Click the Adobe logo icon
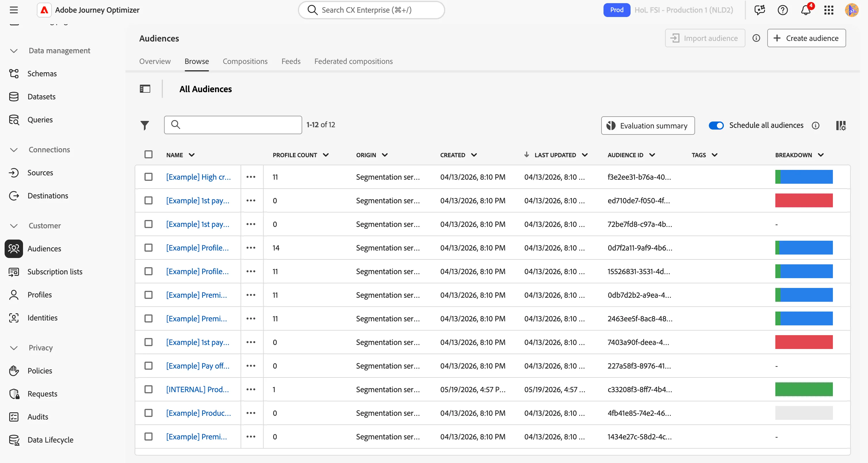 (x=44, y=10)
